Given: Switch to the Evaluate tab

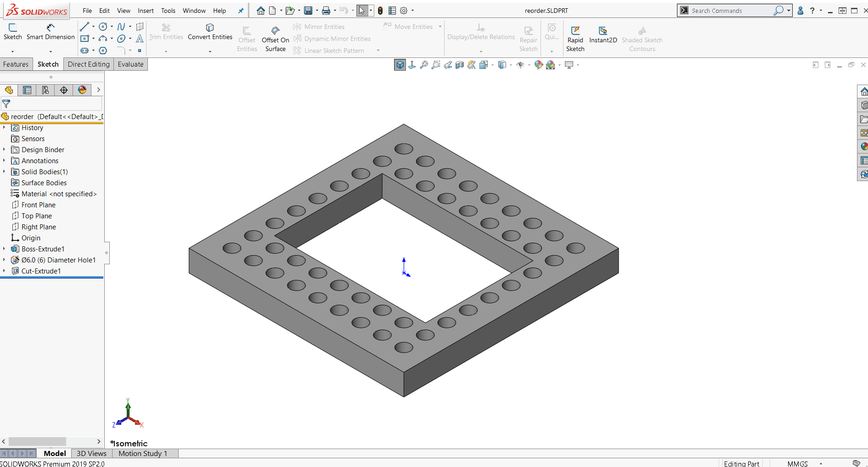Looking at the screenshot, I should pos(130,64).
